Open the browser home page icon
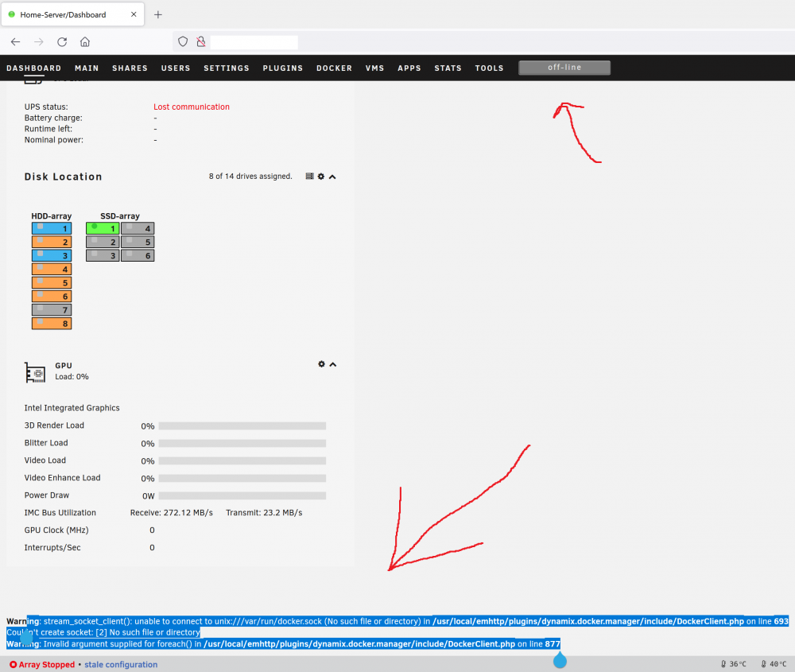This screenshot has height=672, width=795. [x=85, y=42]
